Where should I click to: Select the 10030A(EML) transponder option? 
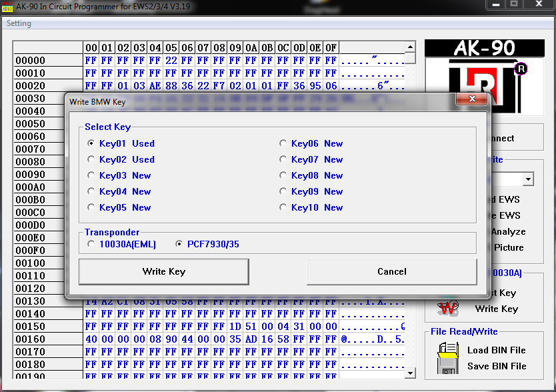coord(91,244)
